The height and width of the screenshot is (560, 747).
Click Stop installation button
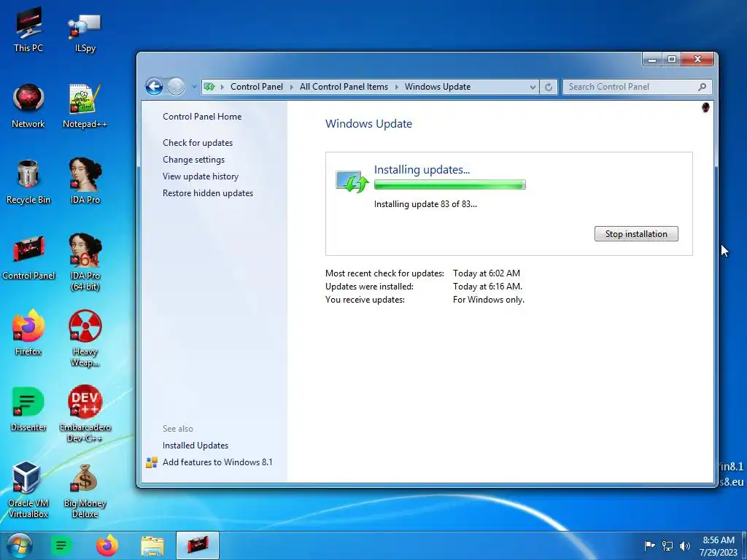[636, 234]
